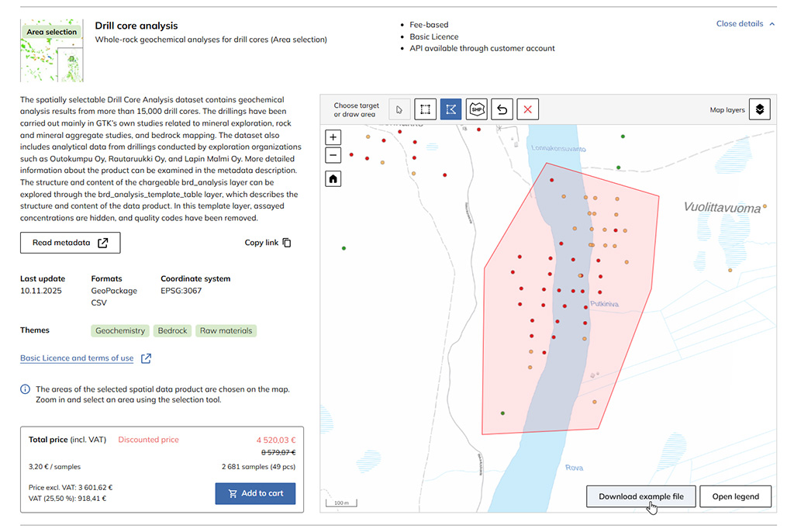Select the Geochemistry theme tag

pyautogui.click(x=119, y=330)
